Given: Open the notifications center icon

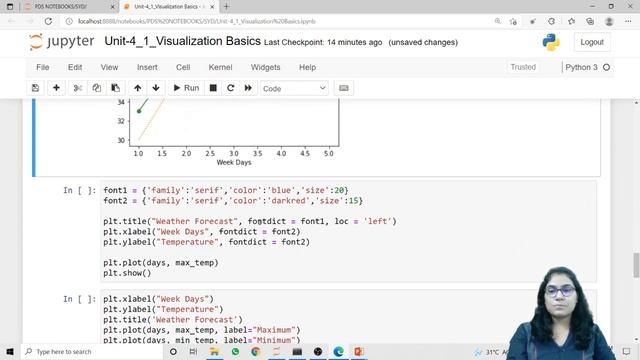Looking at the screenshot, I should point(627,351).
